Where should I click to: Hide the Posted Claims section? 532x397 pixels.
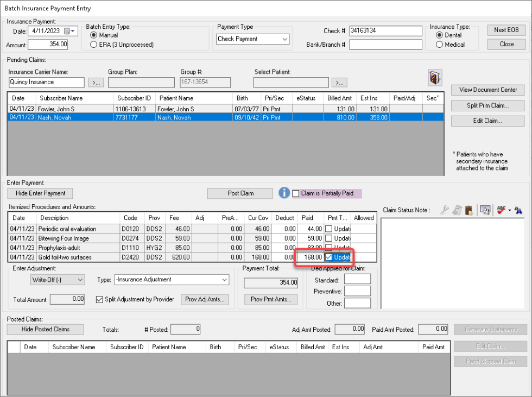click(45, 329)
